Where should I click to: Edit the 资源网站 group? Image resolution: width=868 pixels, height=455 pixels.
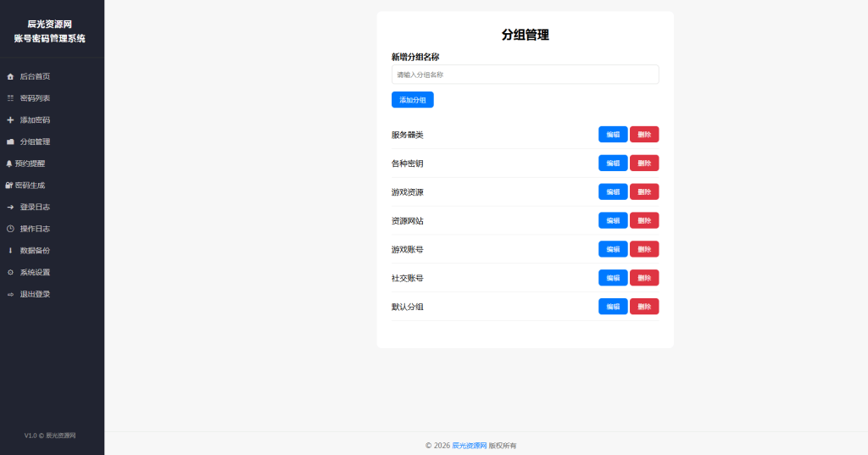[613, 220]
